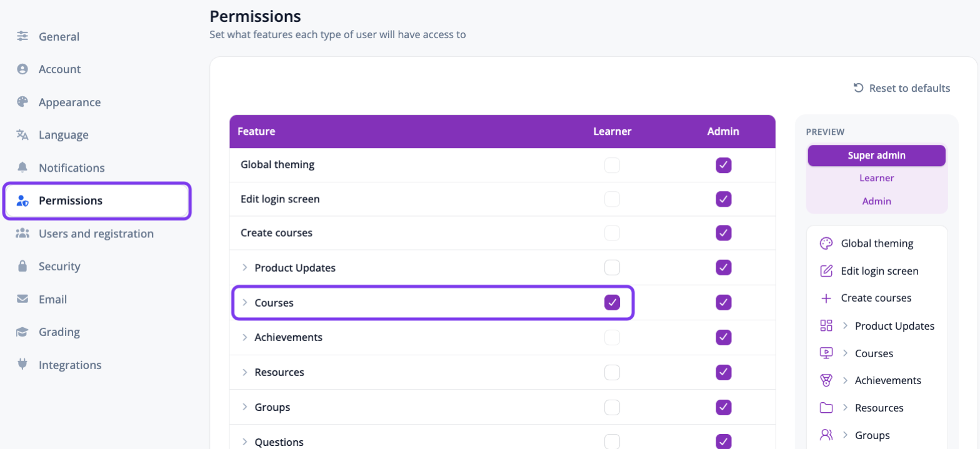Click the Product Updates grid icon in preview
980x449 pixels.
(826, 325)
